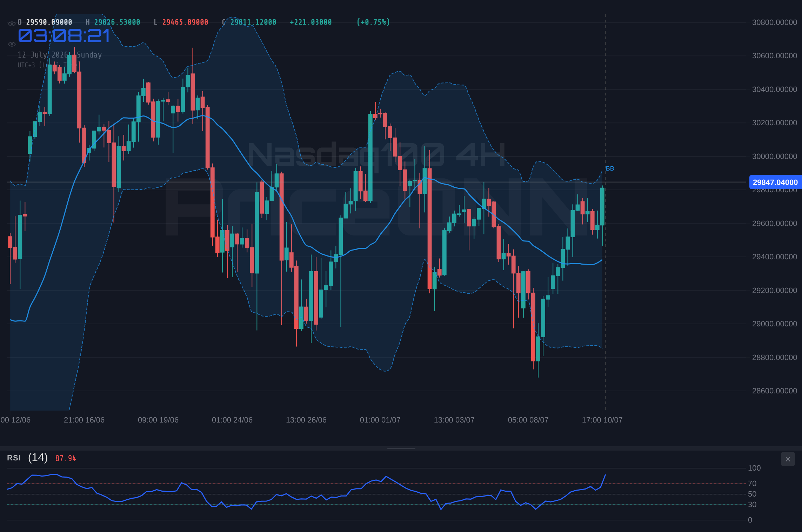Click the 13:00 26/06 time axis label
The width and height of the screenshot is (802, 532).
306,420
